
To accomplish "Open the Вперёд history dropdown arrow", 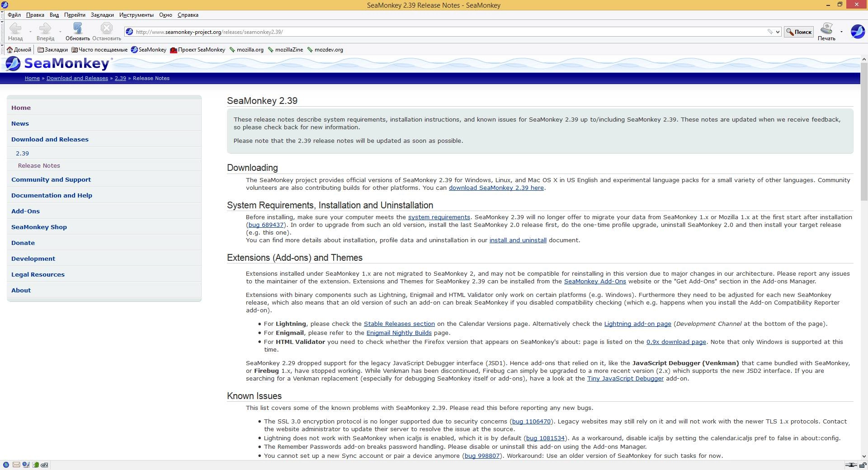I will coord(60,32).
